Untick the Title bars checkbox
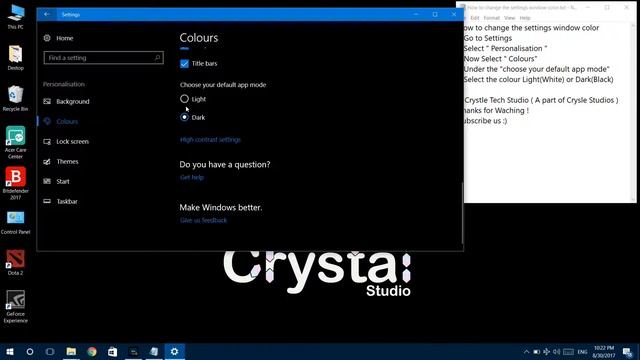This screenshot has height=360, width=640. [184, 64]
